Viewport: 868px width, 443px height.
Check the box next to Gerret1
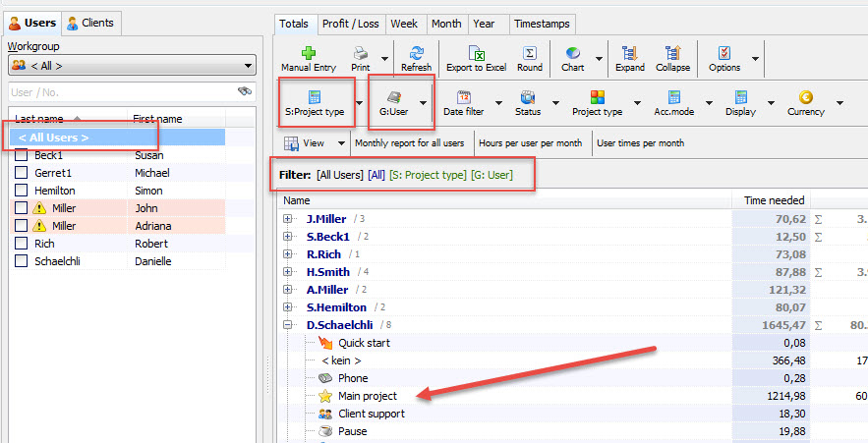click(22, 173)
